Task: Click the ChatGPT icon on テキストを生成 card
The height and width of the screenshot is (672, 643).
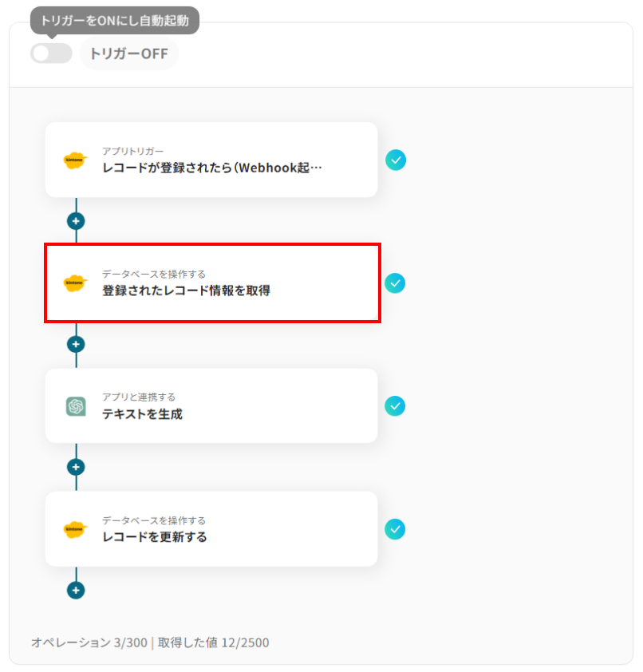Action: pyautogui.click(x=76, y=406)
